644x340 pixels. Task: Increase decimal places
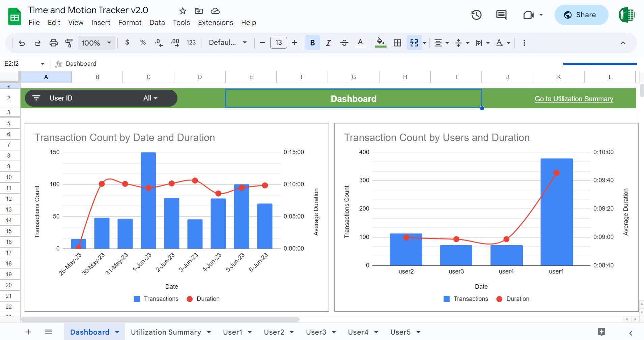[175, 42]
